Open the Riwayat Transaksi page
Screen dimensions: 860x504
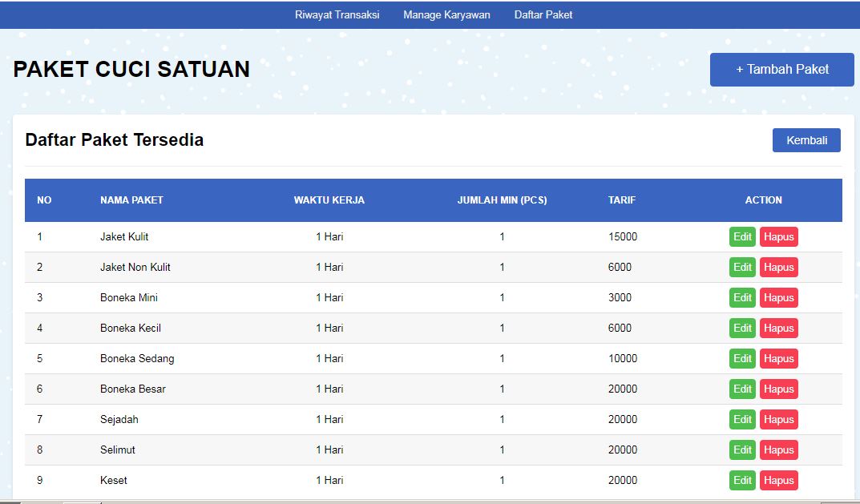pyautogui.click(x=337, y=14)
